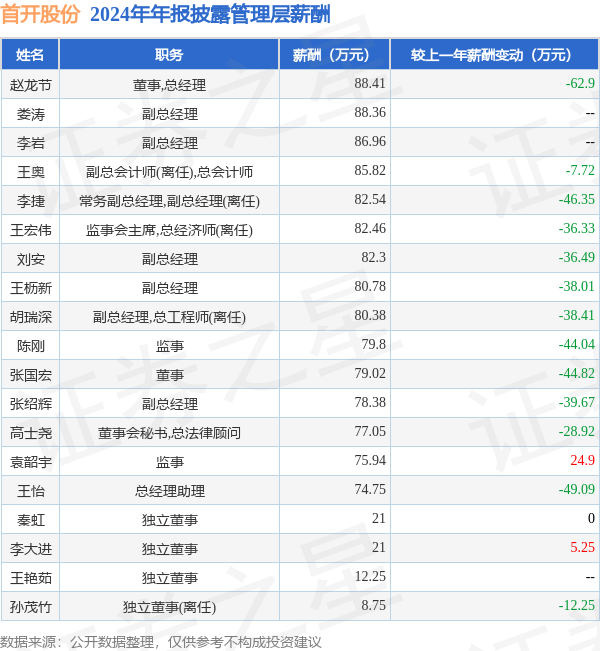Select the name cell 秦虹
The height and width of the screenshot is (651, 600).
click(31, 520)
